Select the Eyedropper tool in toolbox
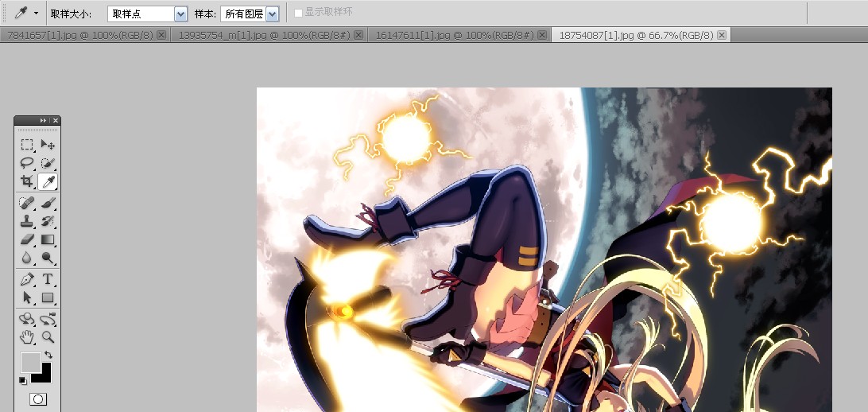 (48, 181)
